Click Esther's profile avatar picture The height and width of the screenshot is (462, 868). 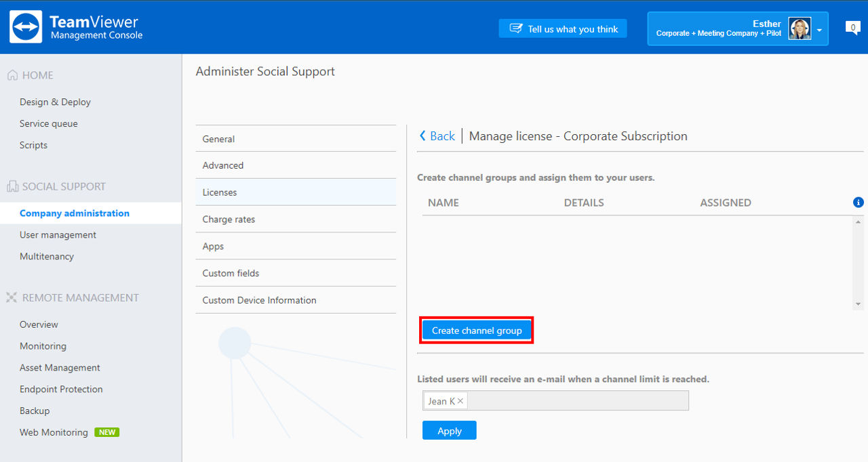(x=800, y=28)
